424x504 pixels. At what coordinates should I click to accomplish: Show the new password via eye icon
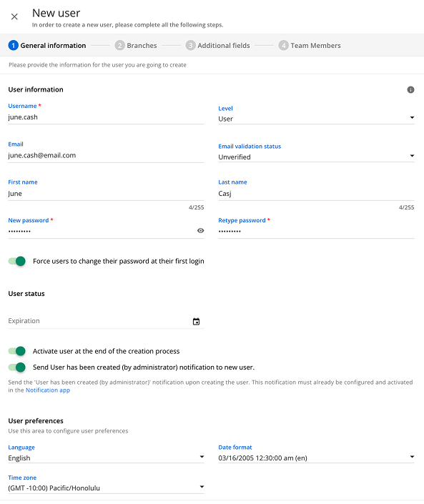tap(201, 230)
